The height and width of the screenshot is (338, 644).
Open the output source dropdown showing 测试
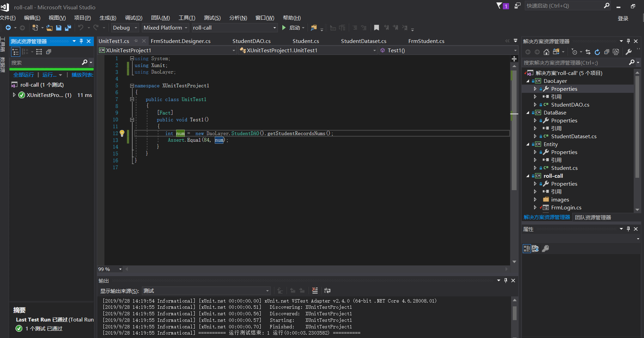tap(206, 291)
